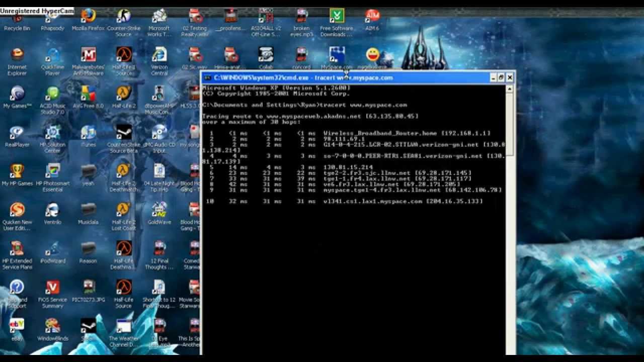Select the HP Solution Center icon
Viewport: 644px width, 362px height.
tap(52, 139)
